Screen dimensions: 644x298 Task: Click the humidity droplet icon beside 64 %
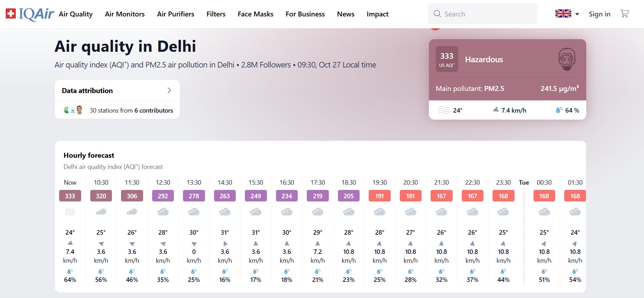point(559,110)
